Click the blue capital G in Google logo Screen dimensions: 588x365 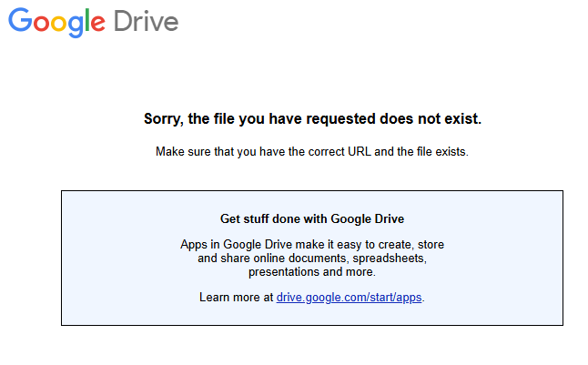click(20, 21)
